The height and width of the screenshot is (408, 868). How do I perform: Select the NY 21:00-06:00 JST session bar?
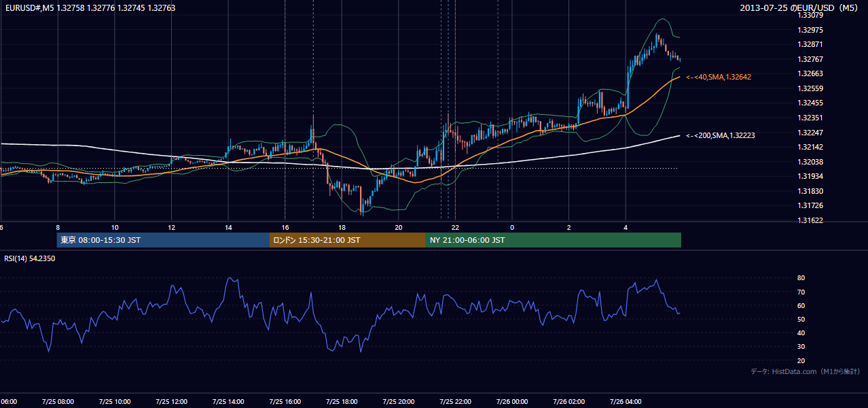(554, 240)
